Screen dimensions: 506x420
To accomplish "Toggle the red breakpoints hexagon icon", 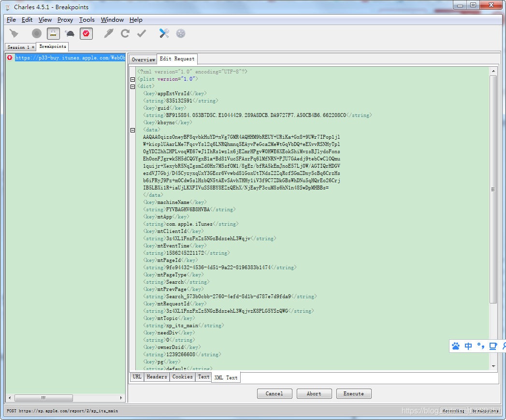I will (x=86, y=33).
